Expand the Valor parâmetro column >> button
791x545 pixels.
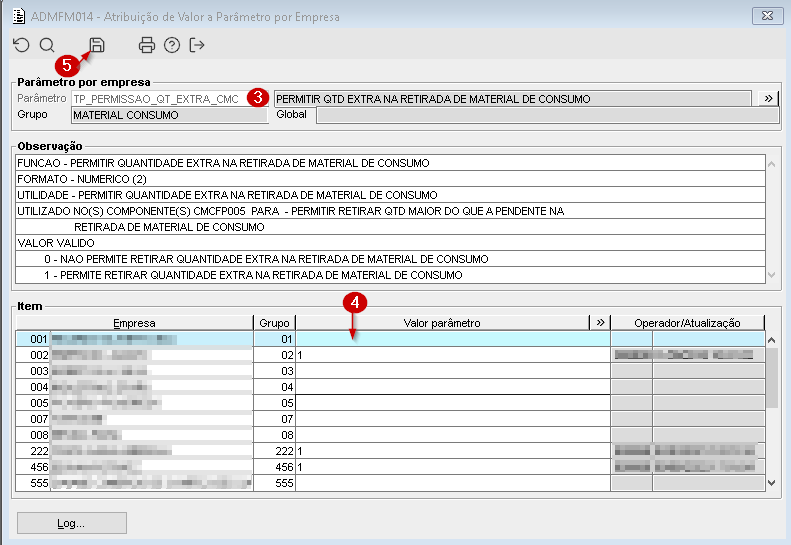click(x=600, y=322)
